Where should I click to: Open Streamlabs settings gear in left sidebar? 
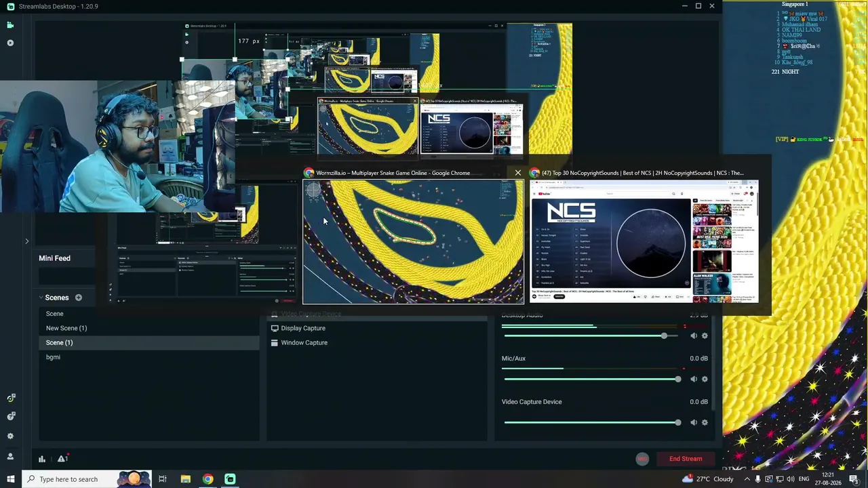pos(10,436)
